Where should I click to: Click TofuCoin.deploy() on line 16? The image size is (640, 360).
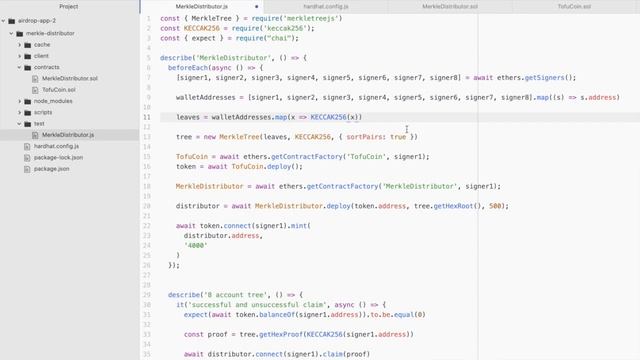coord(267,167)
